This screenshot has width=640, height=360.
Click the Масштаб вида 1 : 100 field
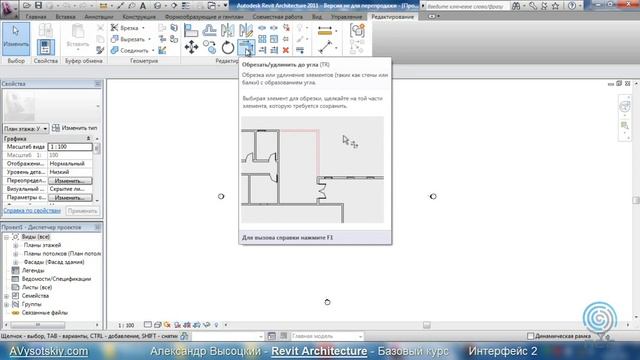coord(70,147)
